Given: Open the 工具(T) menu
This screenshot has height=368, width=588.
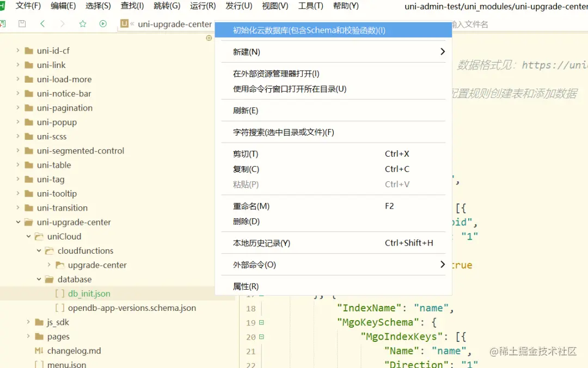Looking at the screenshot, I should click(x=310, y=5).
